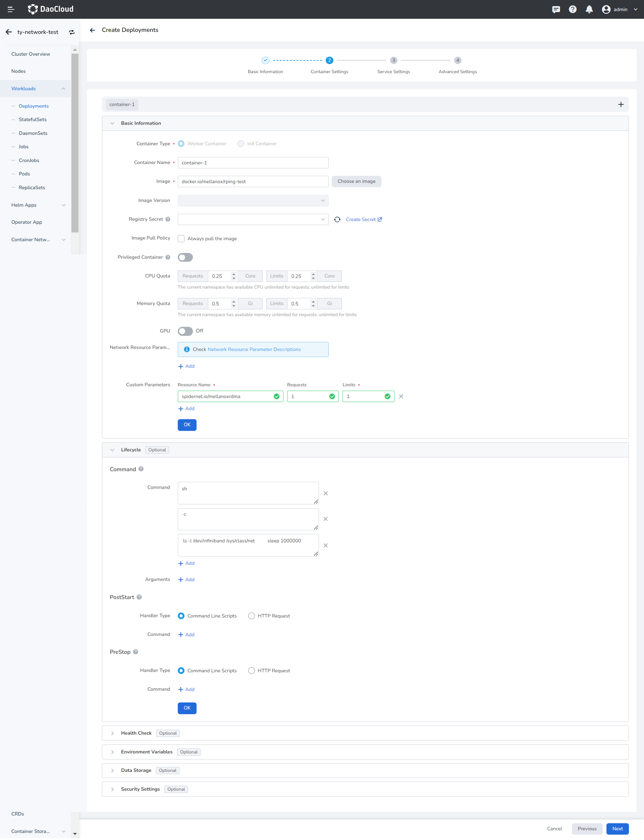Turn on the GPU toggle
Image resolution: width=644 pixels, height=840 pixels.
click(x=185, y=331)
